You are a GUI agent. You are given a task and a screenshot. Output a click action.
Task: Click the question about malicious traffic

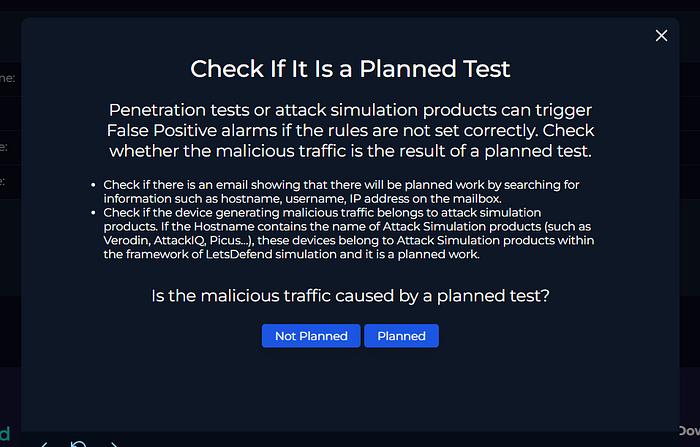[x=350, y=296]
